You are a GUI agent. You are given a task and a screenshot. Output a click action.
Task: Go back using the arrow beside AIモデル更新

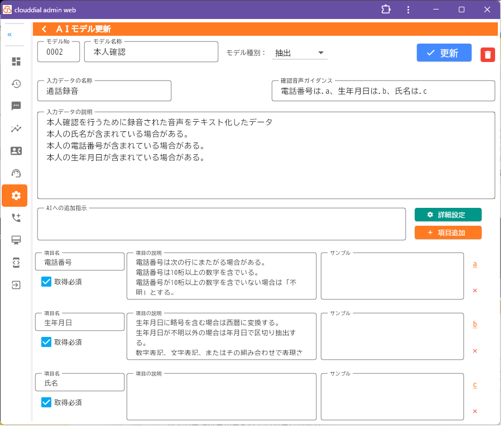click(44, 28)
